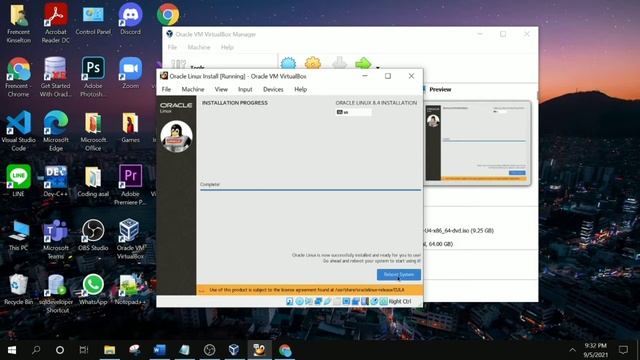
Task: Click the New (blue gear) icon in VirtualBox Manager
Action: [x=288, y=63]
